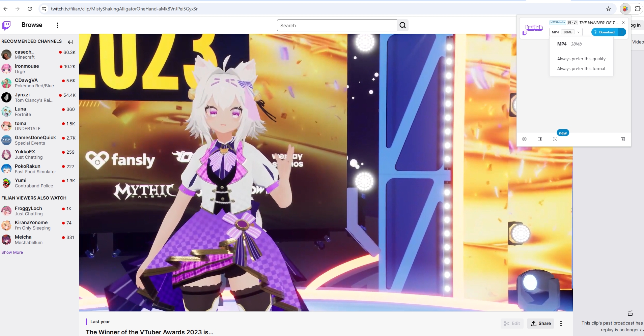Choose Always prefer this quality
This screenshot has height=336, width=644.
pyautogui.click(x=581, y=59)
